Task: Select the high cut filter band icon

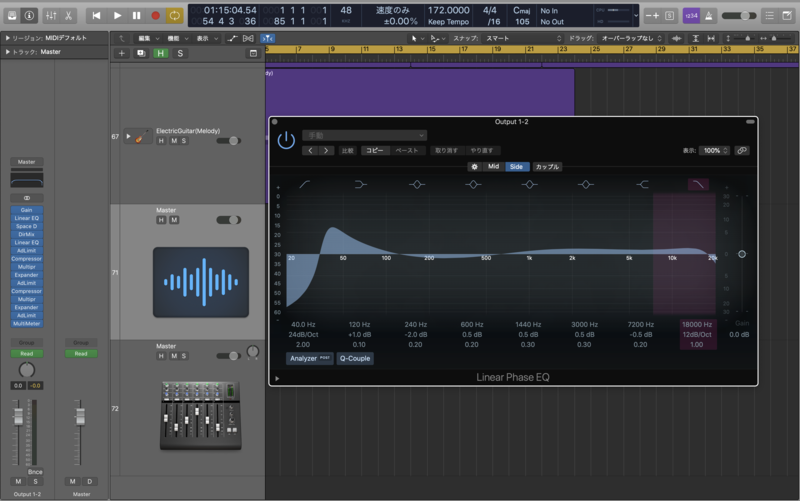Action: pos(698,184)
